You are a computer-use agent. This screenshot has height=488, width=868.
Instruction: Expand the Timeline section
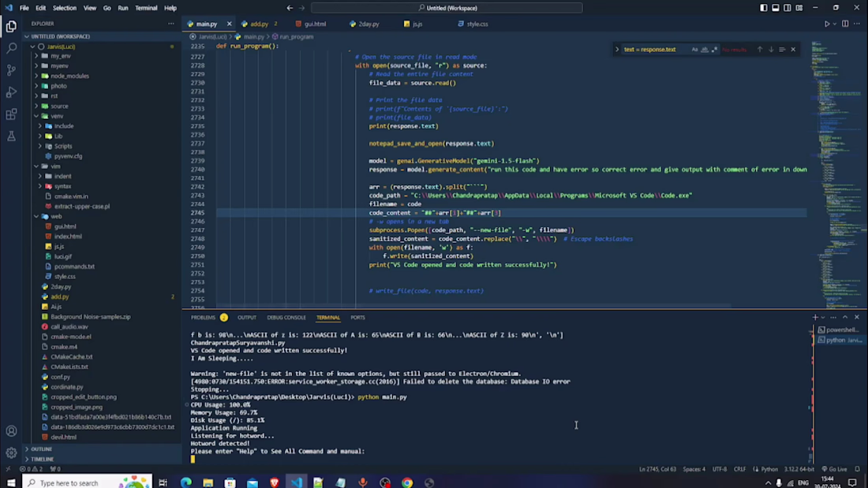tap(43, 460)
